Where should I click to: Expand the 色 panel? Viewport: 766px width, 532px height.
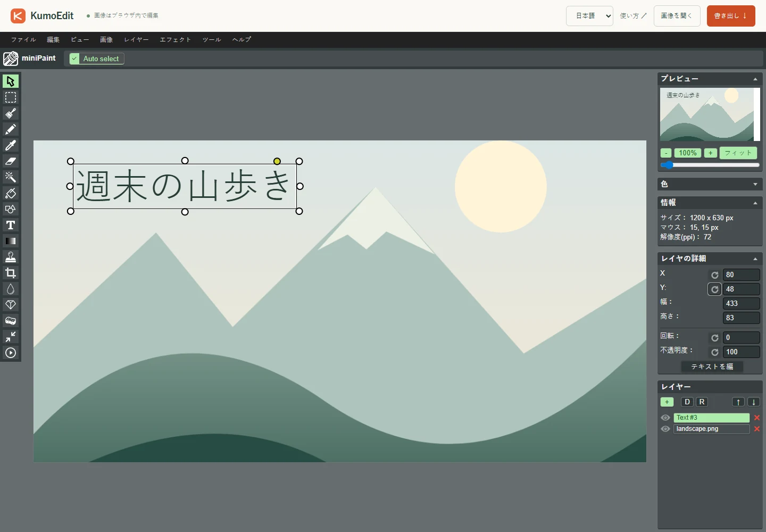(x=755, y=184)
